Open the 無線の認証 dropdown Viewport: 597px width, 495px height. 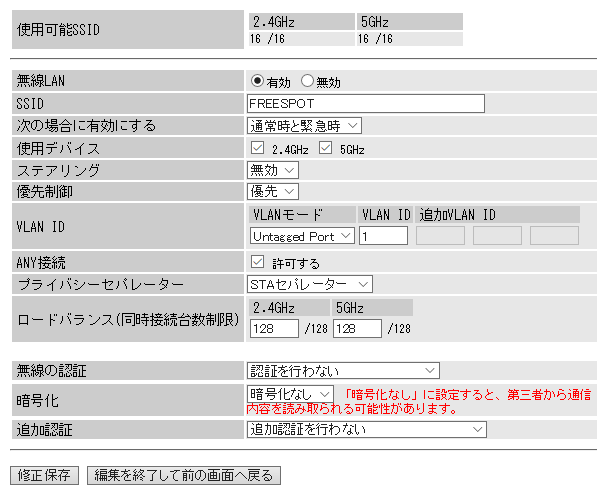pyautogui.click(x=343, y=370)
